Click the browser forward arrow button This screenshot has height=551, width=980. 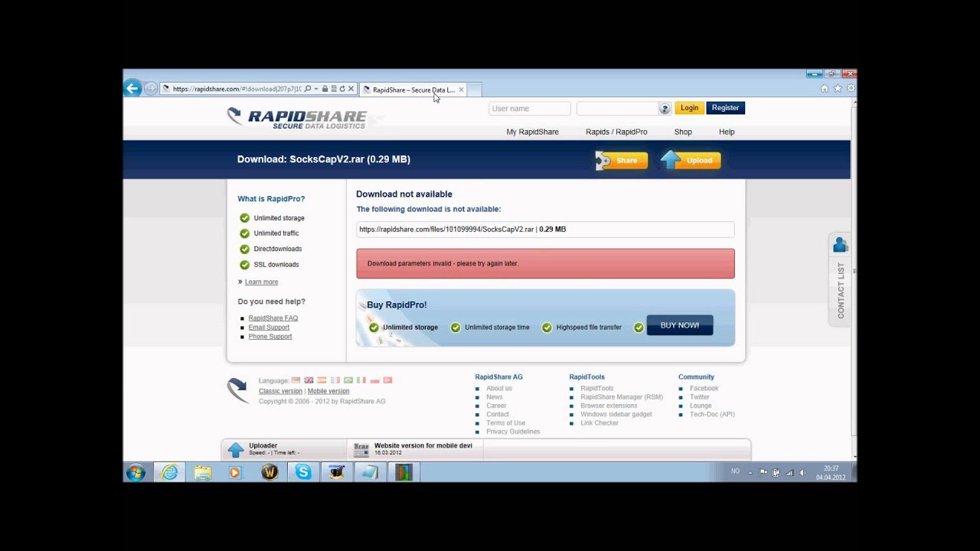[151, 89]
